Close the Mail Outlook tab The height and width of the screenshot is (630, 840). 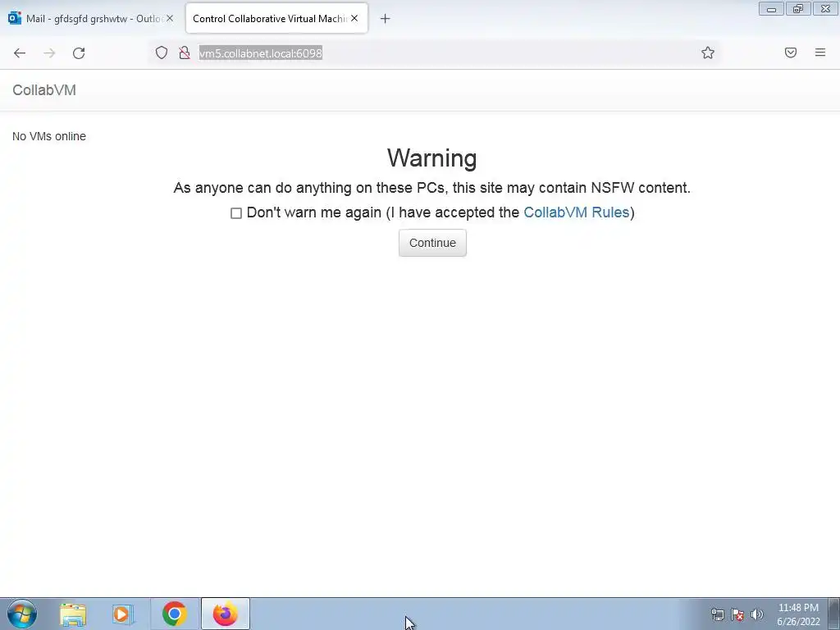coord(169,18)
